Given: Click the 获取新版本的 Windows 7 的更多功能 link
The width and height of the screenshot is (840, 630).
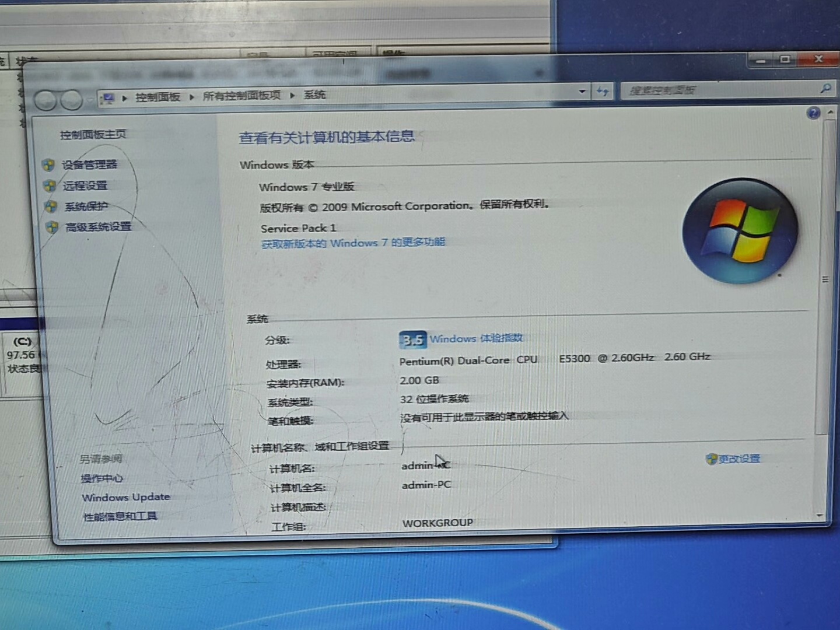Looking at the screenshot, I should pos(353,243).
